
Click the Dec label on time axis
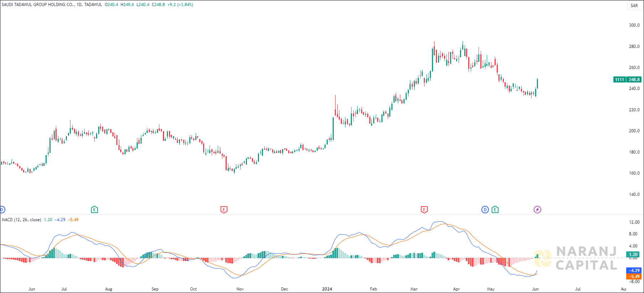point(284,289)
